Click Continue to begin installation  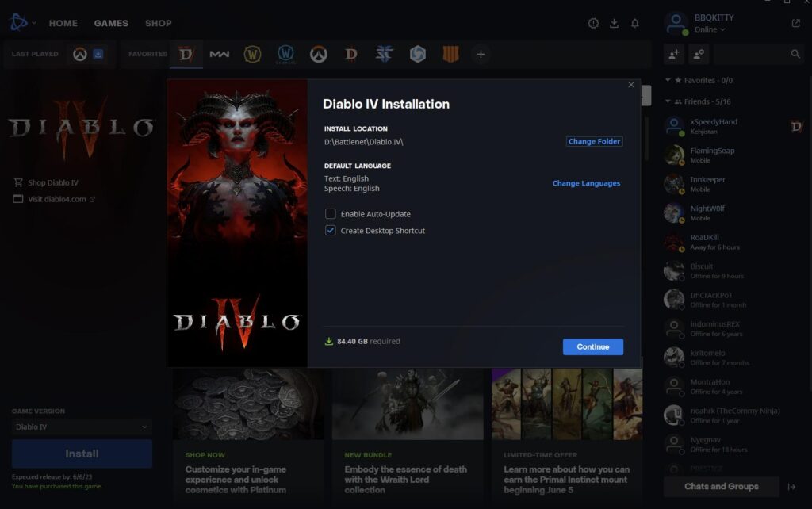[x=593, y=347]
